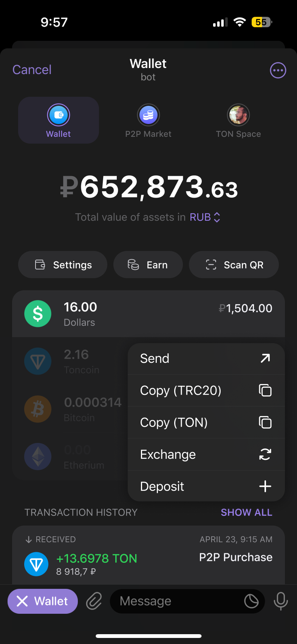Switch to the TON Space tab
The image size is (297, 644).
[238, 121]
